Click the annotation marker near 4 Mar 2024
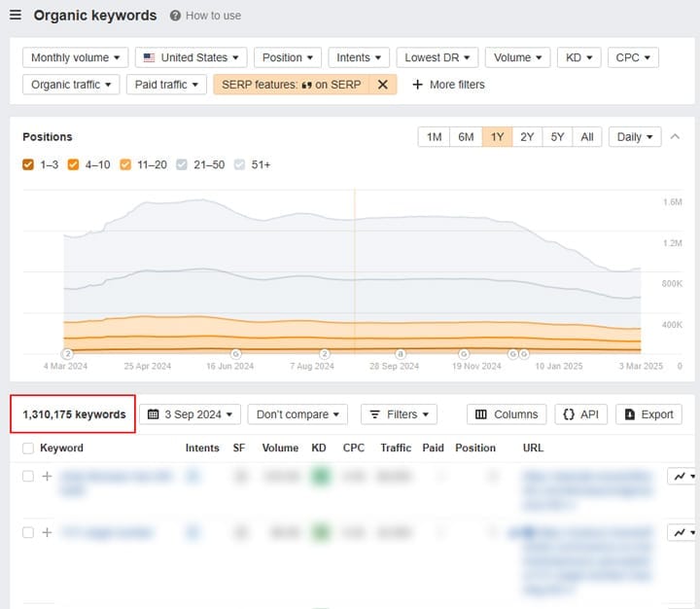 coord(67,354)
